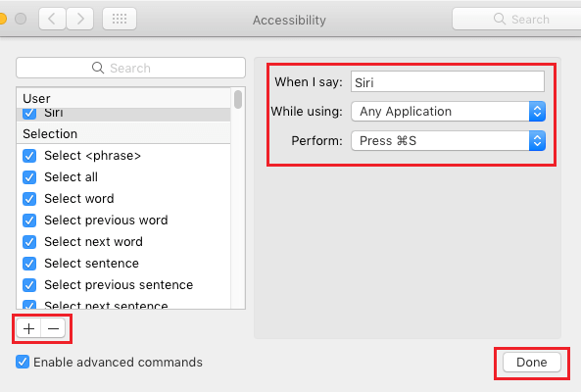Uncheck the 'Select previous sentence' checkbox

tap(29, 285)
